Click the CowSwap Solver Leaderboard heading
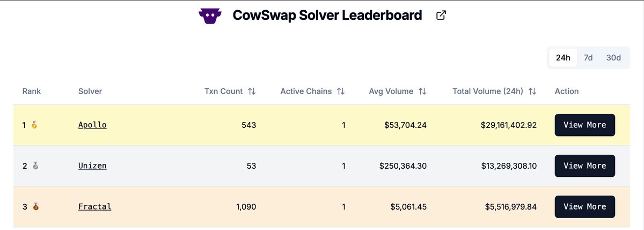The height and width of the screenshot is (230, 644). click(x=327, y=15)
